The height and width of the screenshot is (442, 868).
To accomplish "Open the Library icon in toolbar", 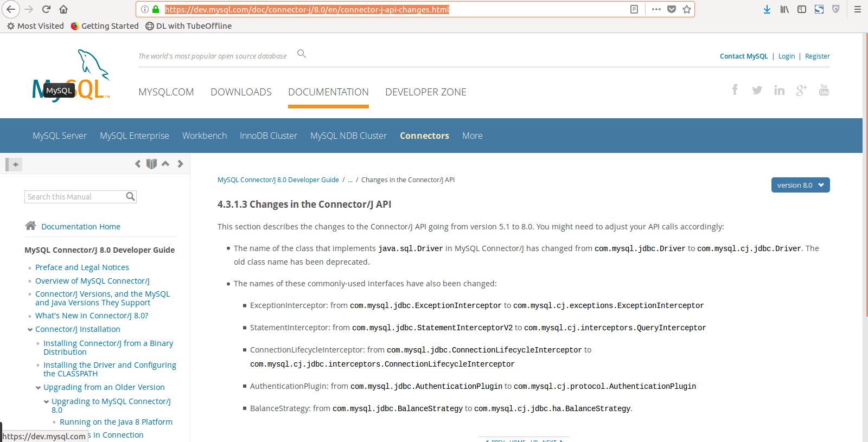I will [x=784, y=9].
